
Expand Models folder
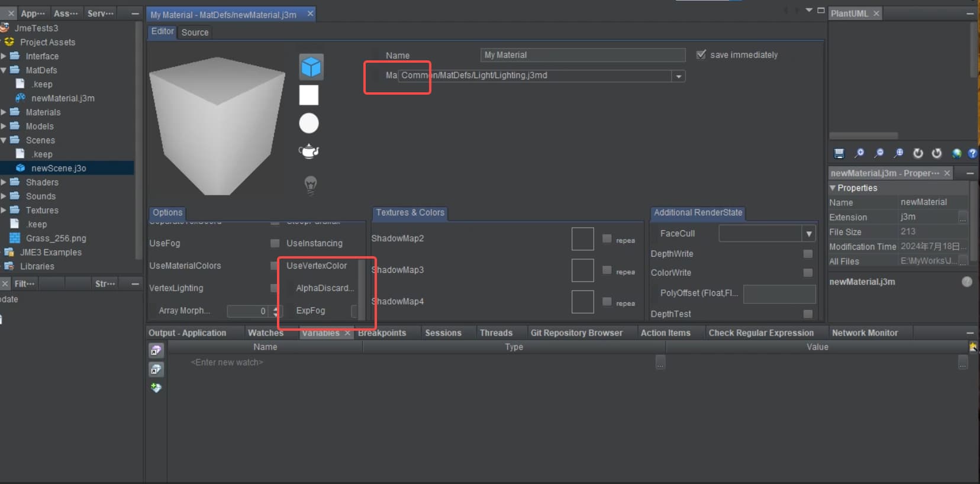[x=4, y=126]
